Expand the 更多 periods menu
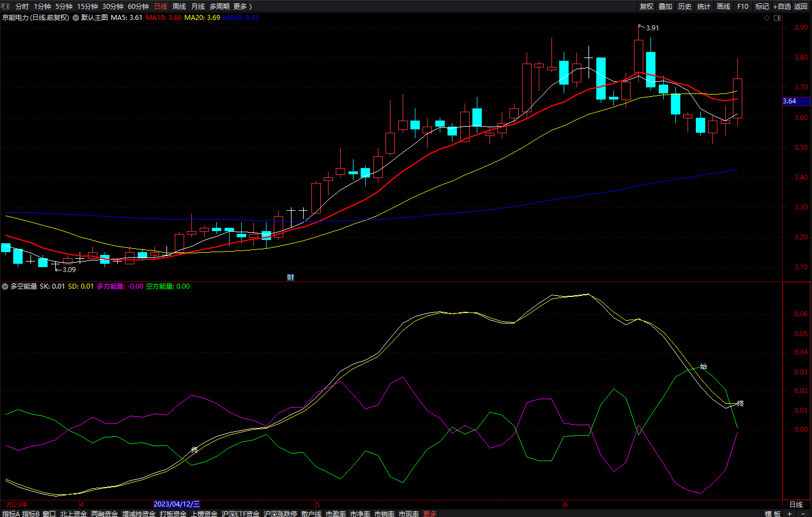 click(x=243, y=7)
